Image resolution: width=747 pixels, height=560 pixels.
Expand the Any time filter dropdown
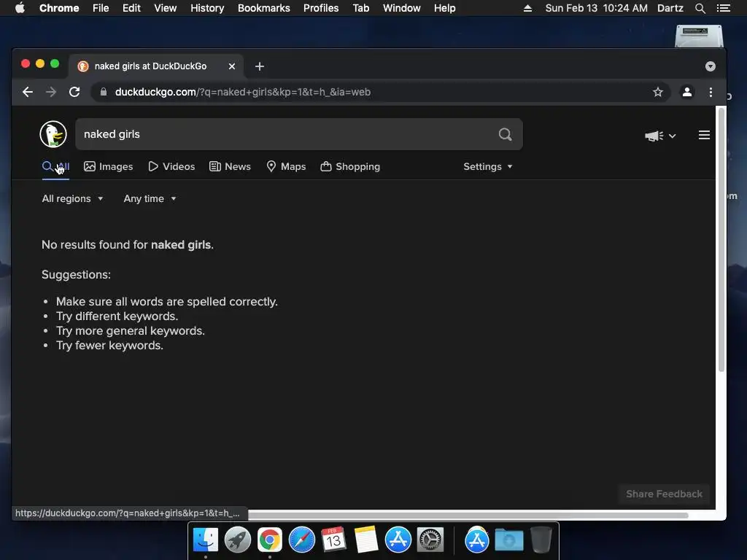pos(150,198)
